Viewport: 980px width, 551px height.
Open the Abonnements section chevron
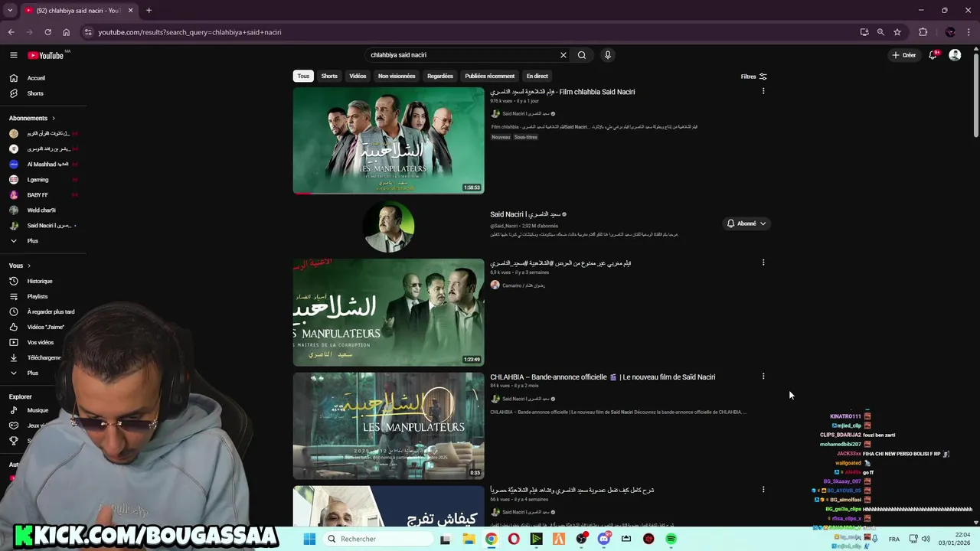click(x=54, y=119)
